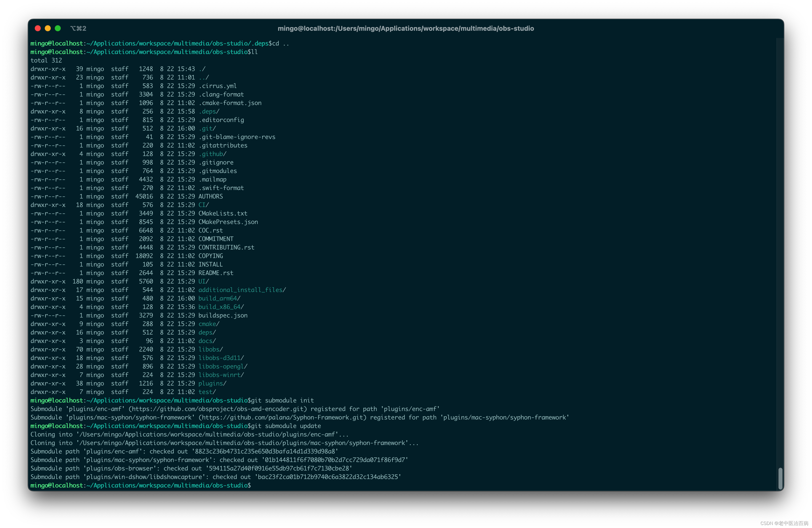This screenshot has width=812, height=528.
Task: Click the enc-amf checkout hash '8823c236…'
Action: (x=265, y=451)
